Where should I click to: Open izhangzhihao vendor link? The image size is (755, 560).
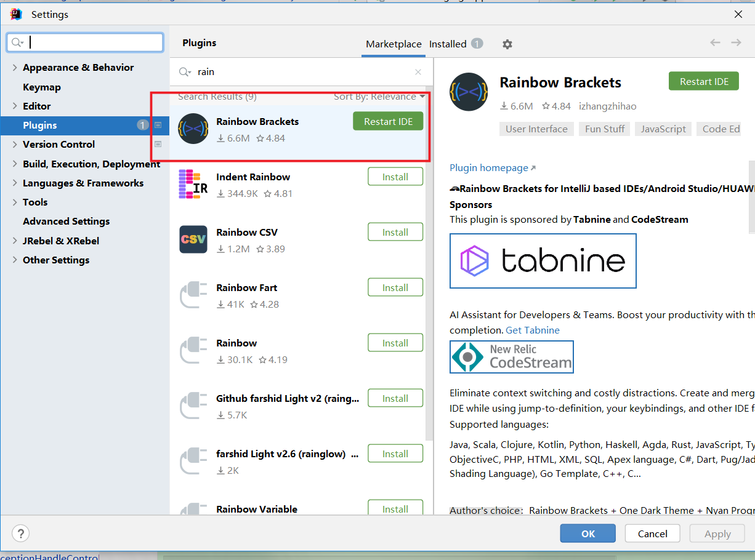pyautogui.click(x=608, y=106)
